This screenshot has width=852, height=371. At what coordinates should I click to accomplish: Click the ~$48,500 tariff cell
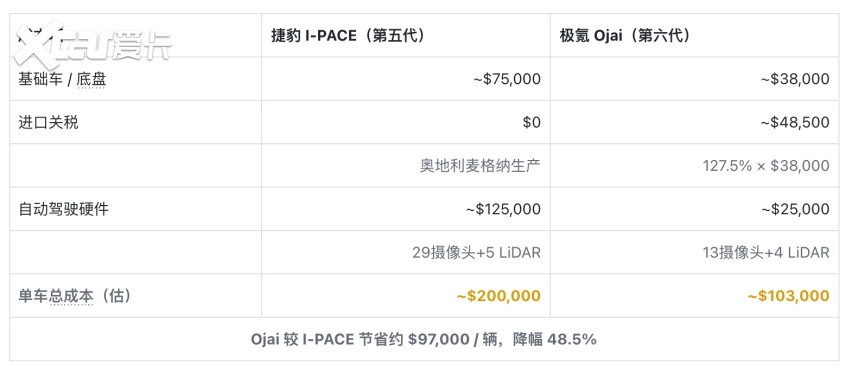tap(795, 122)
